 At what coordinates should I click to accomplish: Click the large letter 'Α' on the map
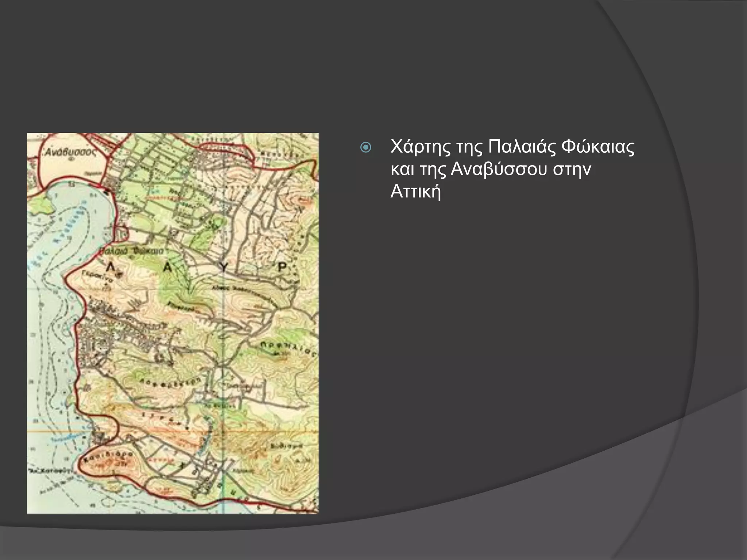167,268
